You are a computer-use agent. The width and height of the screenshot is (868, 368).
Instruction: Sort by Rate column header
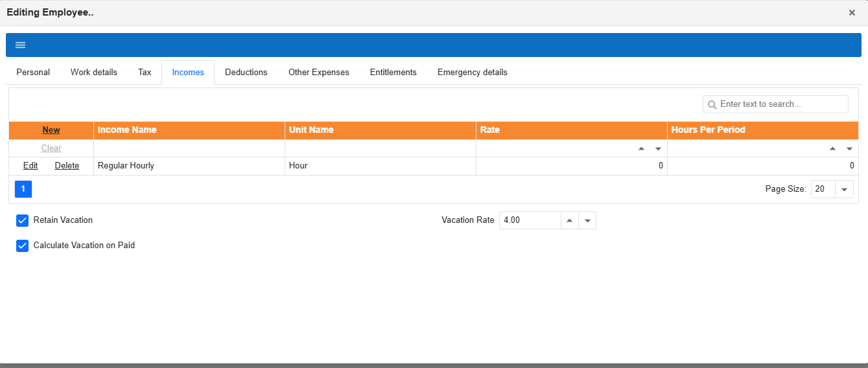[572, 130]
